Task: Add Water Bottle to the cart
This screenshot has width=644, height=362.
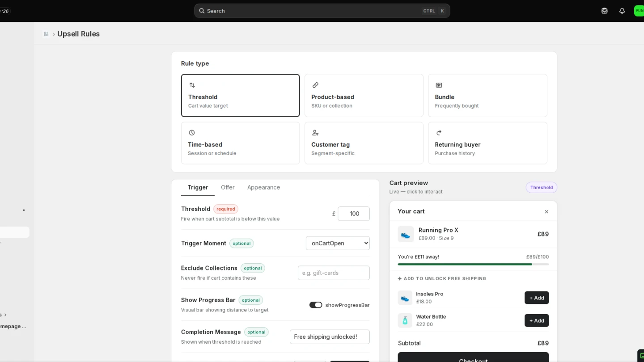Action: click(x=537, y=320)
